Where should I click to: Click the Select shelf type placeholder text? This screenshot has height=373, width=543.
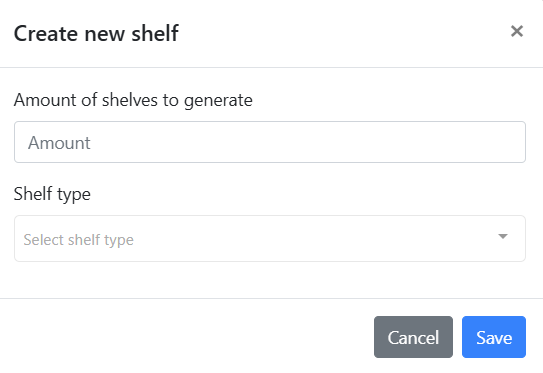click(78, 240)
